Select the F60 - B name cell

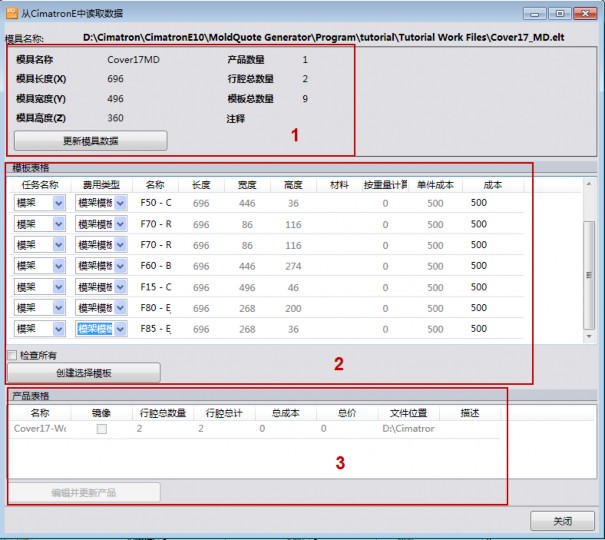(155, 265)
